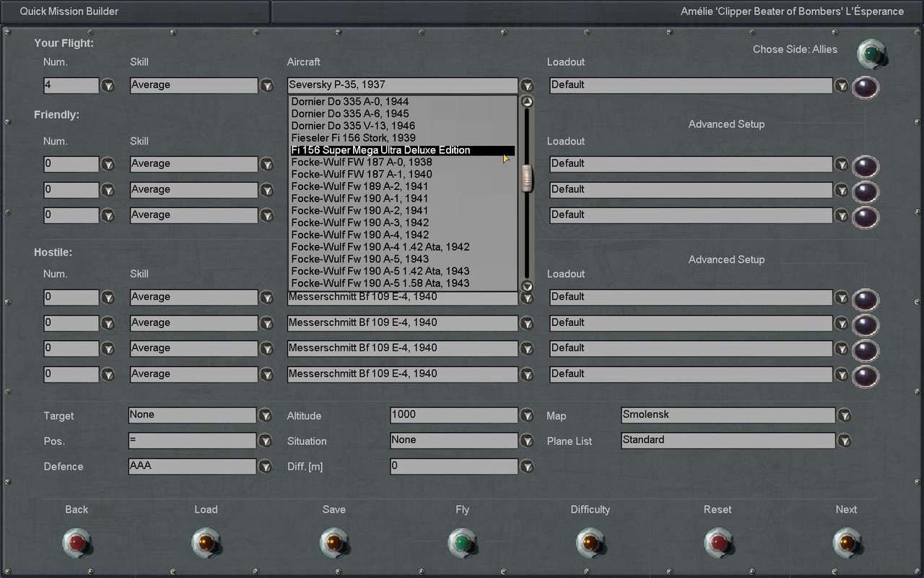Toggle the Chose Side Allies round button
The width and height of the screenshot is (924, 578).
871,53
